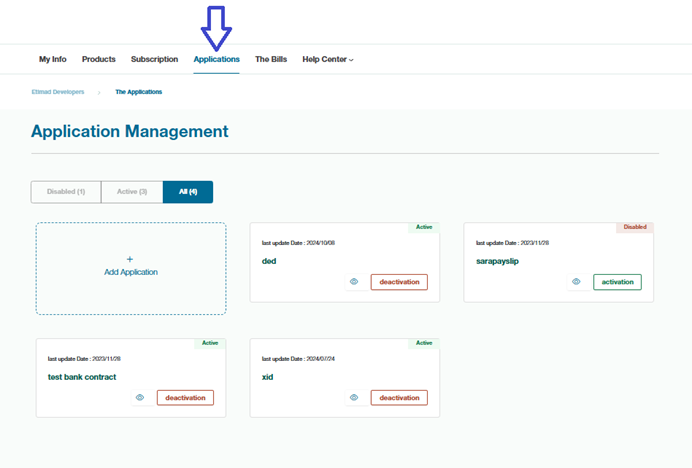Open the My Info tab
Image resolution: width=692 pixels, height=468 pixels.
52,60
